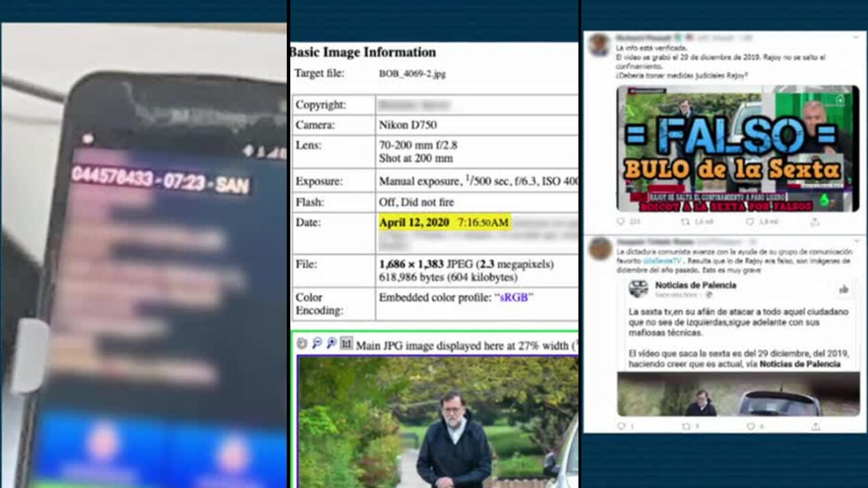This screenshot has height=488, width=868.
Task: Like the tweet with the FALSO image
Action: click(x=750, y=222)
